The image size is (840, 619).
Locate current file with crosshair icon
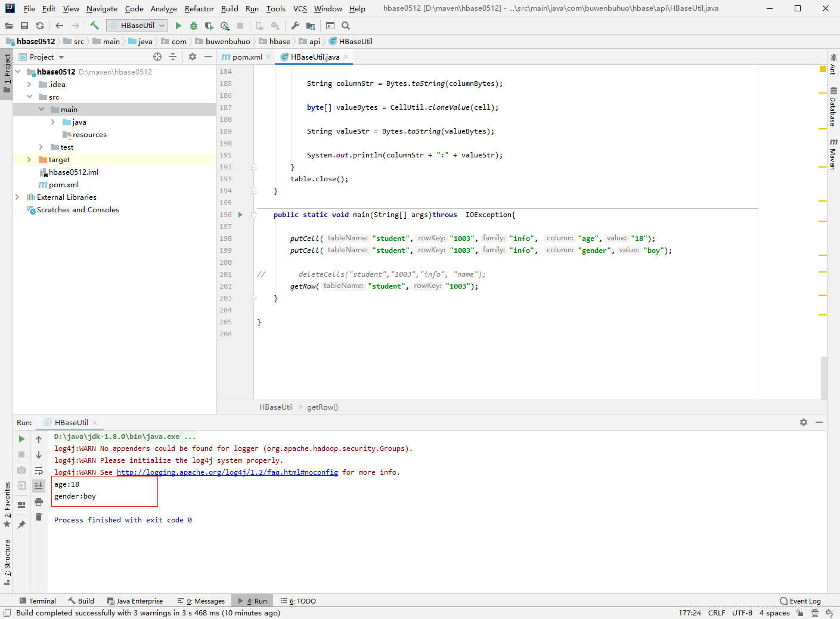point(157,57)
